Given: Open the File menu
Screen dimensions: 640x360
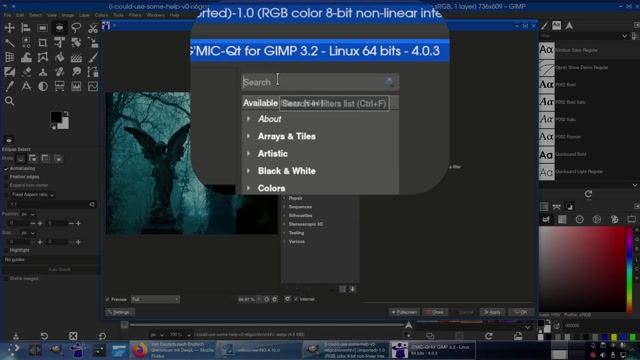Looking at the screenshot, I should tap(7, 15).
